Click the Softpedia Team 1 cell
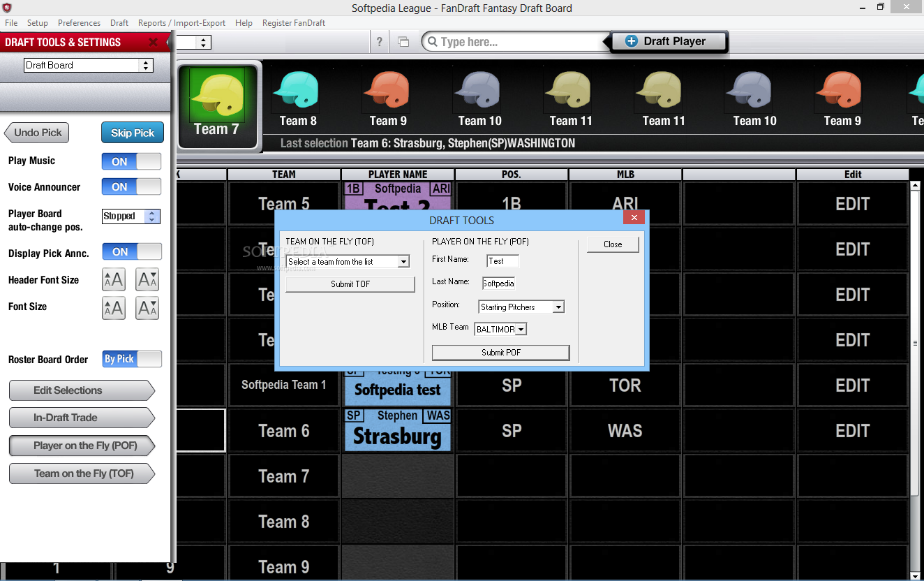This screenshot has height=581, width=924. [284, 385]
